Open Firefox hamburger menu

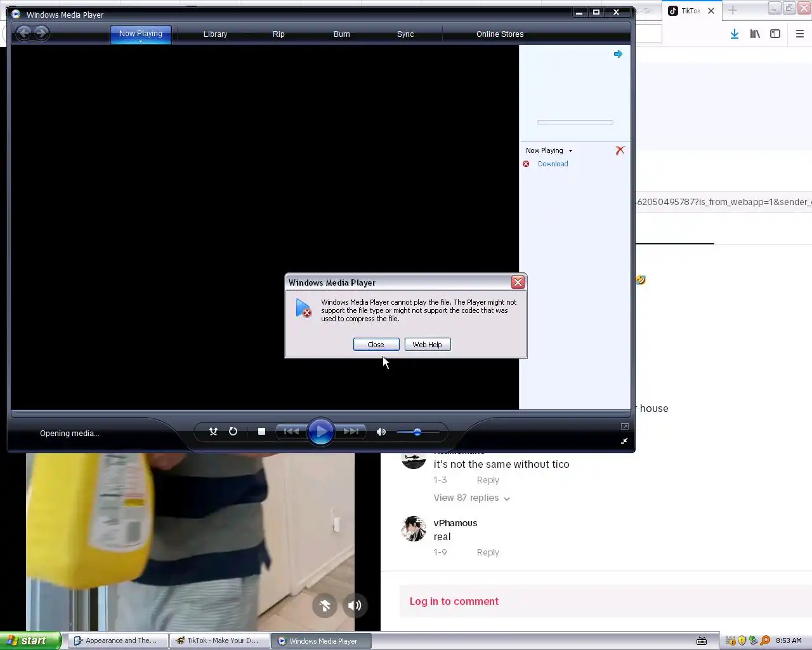click(799, 34)
